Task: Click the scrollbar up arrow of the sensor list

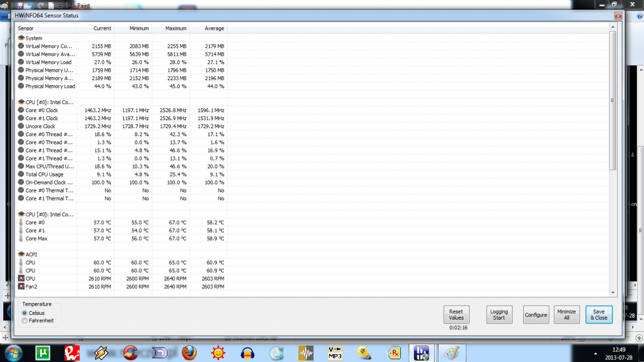Action: (613, 28)
